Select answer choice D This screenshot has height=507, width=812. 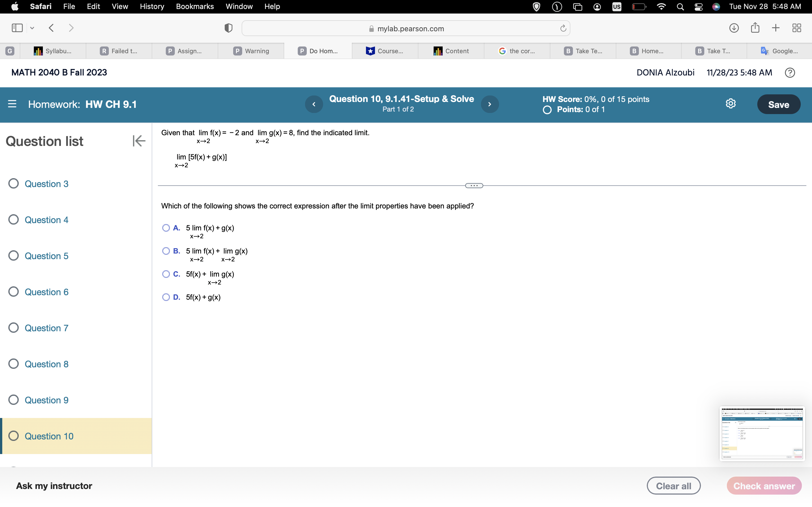(x=166, y=297)
